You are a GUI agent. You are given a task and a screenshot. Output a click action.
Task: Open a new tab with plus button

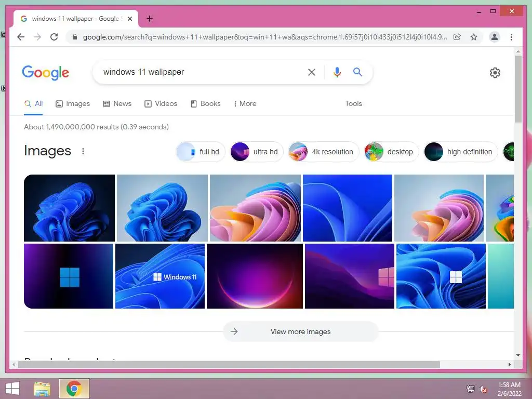150,19
